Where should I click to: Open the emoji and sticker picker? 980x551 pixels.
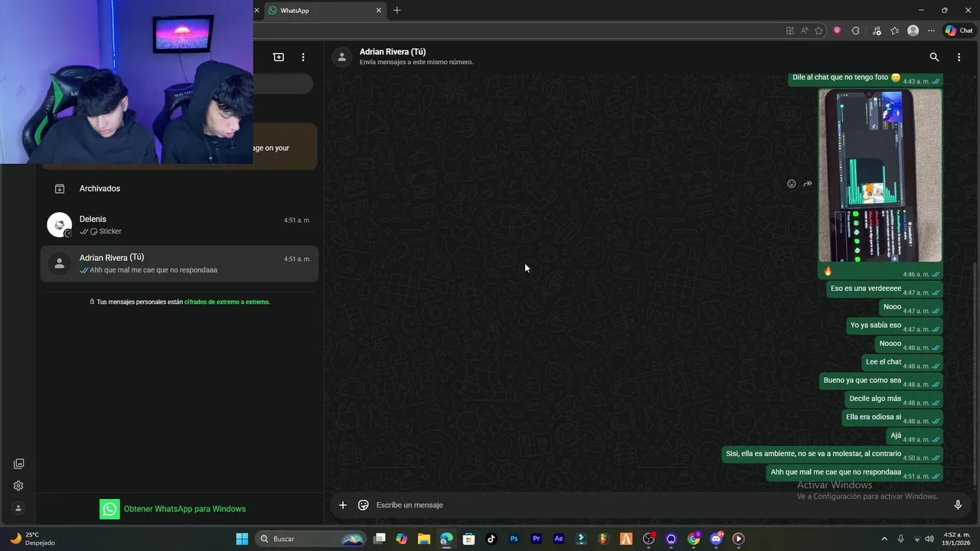click(364, 505)
